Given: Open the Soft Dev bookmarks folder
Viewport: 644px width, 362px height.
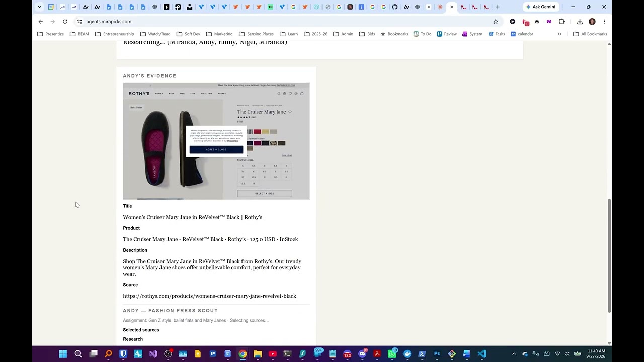Looking at the screenshot, I should [x=188, y=34].
